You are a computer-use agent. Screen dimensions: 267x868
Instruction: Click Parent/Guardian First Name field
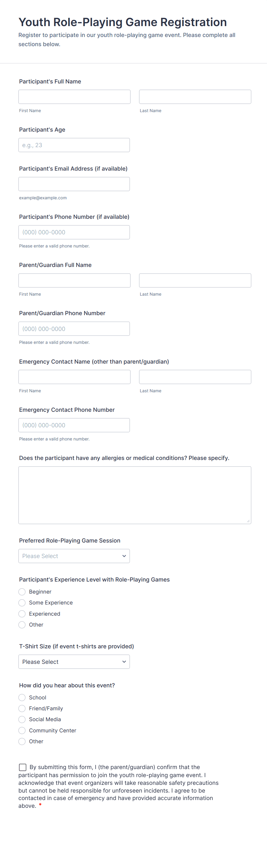coord(74,280)
